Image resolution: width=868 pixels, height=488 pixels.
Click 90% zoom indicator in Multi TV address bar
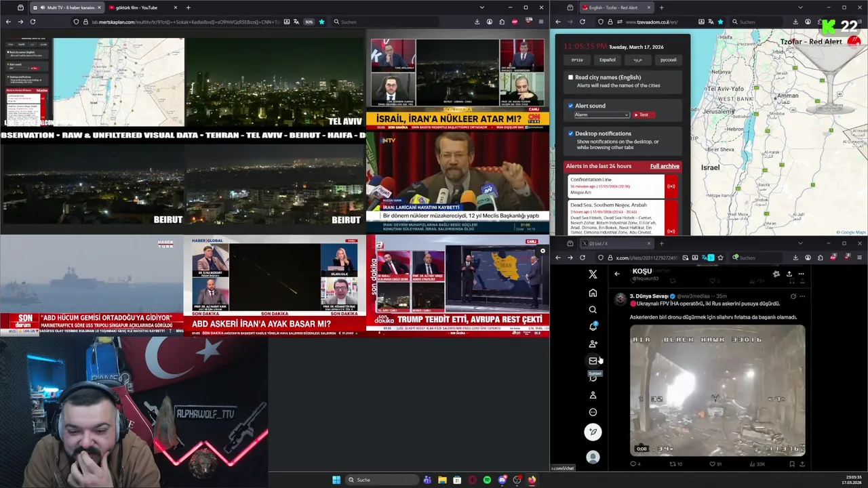pos(309,22)
